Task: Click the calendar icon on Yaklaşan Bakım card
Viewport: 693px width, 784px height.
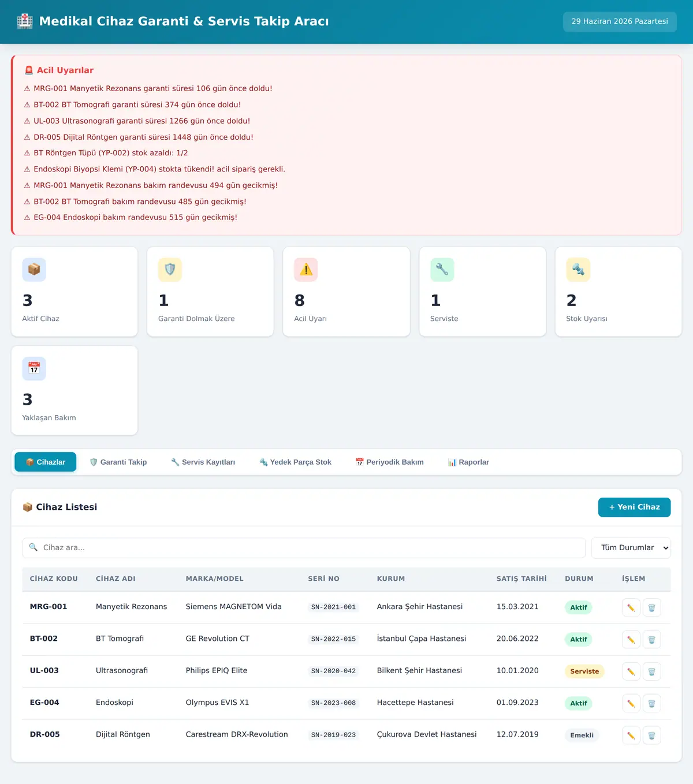Action: point(34,368)
